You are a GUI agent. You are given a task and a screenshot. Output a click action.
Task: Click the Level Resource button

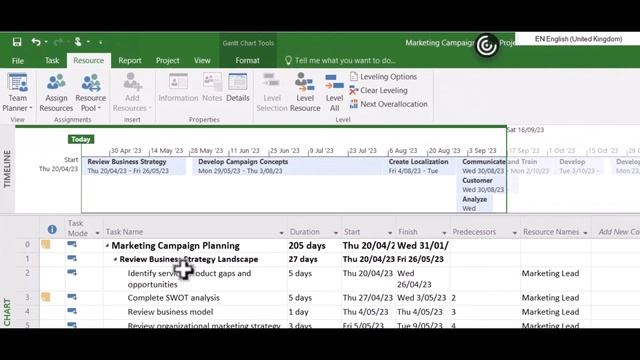click(305, 92)
